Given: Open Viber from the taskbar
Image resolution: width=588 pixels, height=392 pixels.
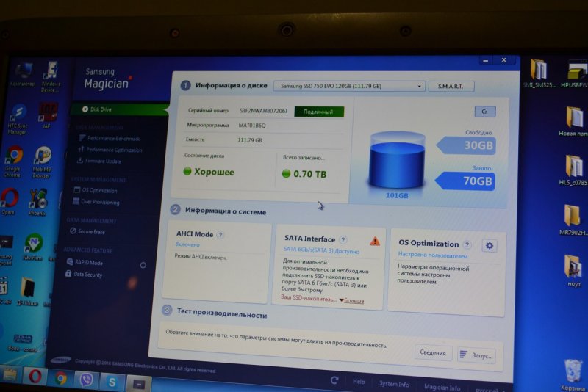Looking at the screenshot, I should click(x=86, y=379).
